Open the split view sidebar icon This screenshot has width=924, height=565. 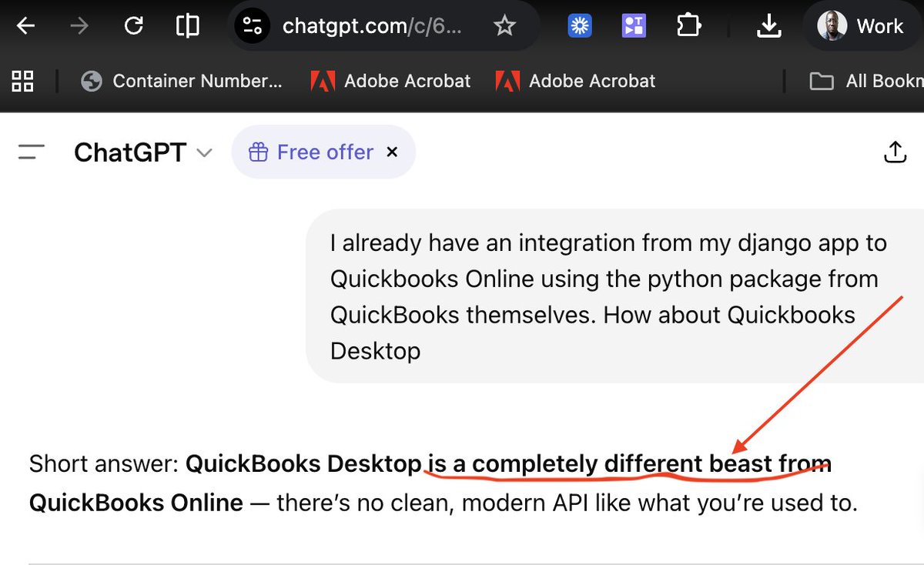point(187,26)
